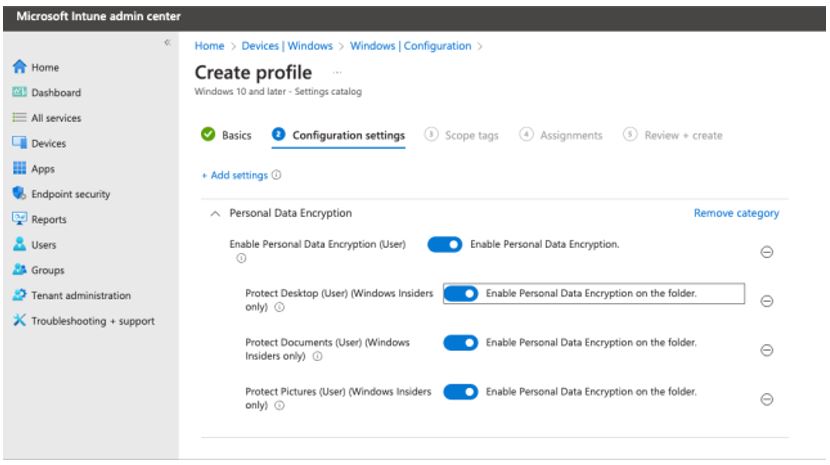Image resolution: width=830 pixels, height=465 pixels.
Task: Click info icon for Protect Desktop setting
Action: [279, 307]
